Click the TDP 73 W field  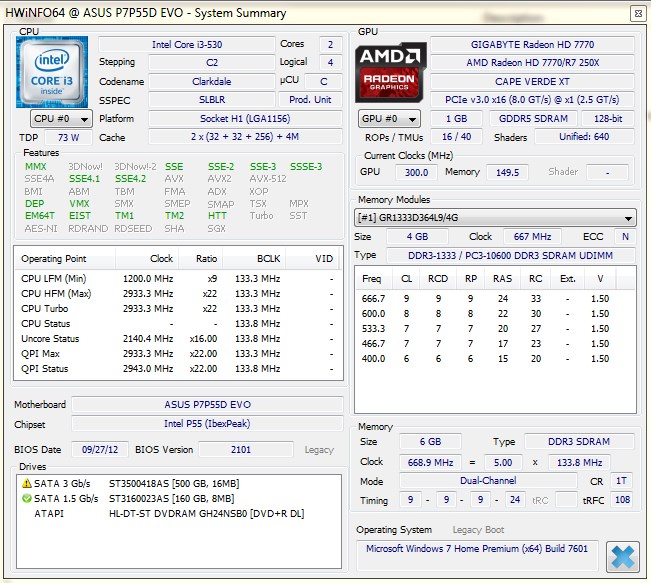(x=68, y=137)
